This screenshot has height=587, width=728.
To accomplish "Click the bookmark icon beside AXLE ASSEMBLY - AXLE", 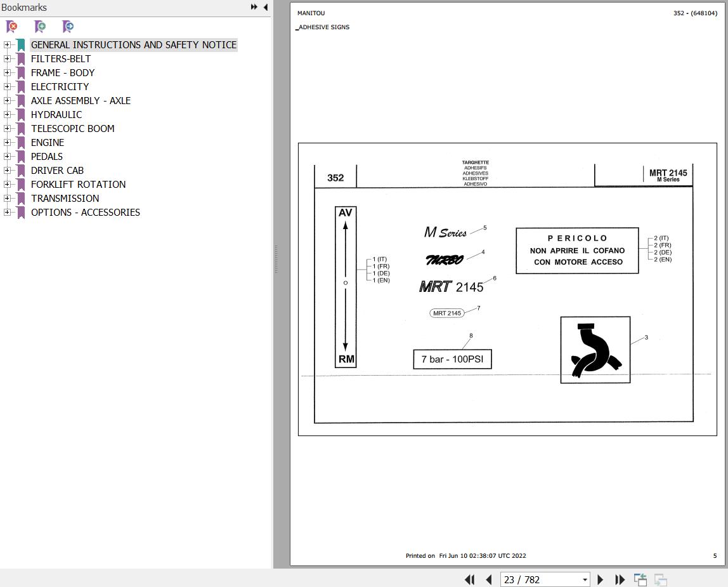I will point(21,101).
